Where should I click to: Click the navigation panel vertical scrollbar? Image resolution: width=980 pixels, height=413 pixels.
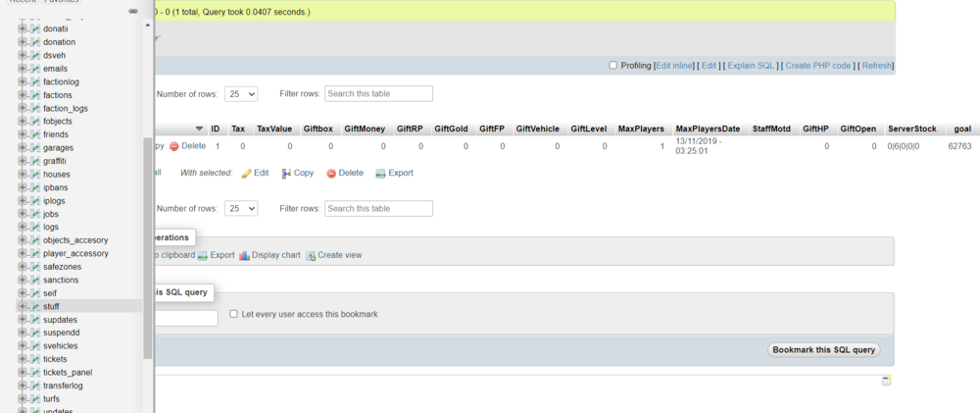148,248
